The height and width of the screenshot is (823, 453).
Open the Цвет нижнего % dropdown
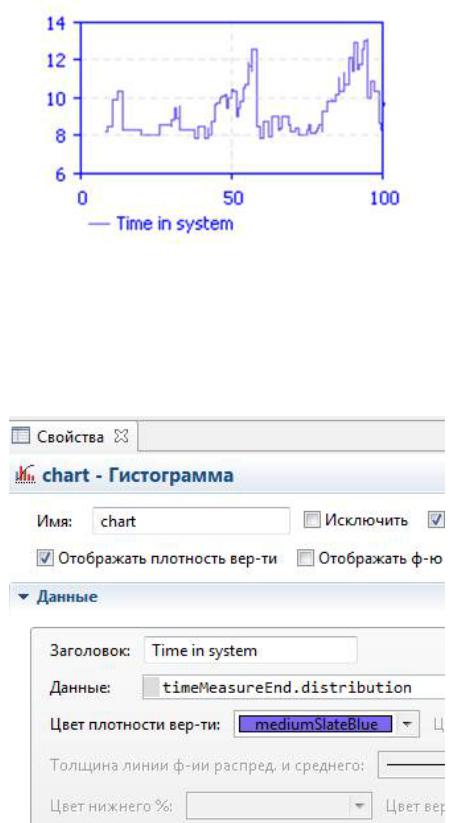coord(279,806)
